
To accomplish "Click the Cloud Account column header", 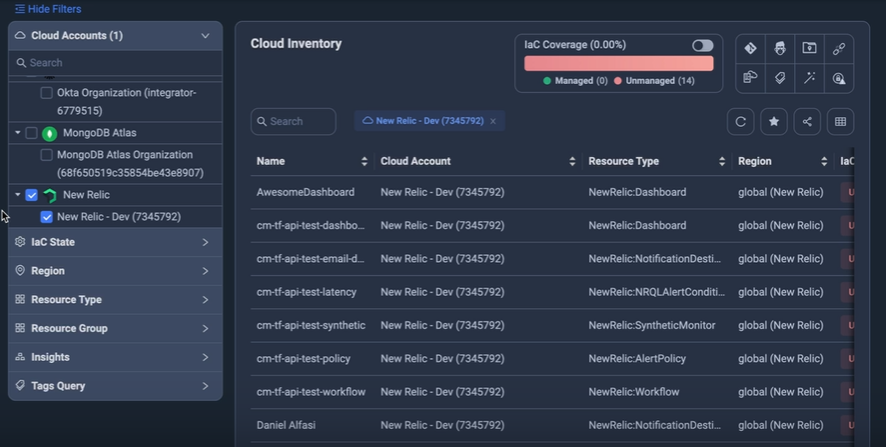I will (x=415, y=162).
